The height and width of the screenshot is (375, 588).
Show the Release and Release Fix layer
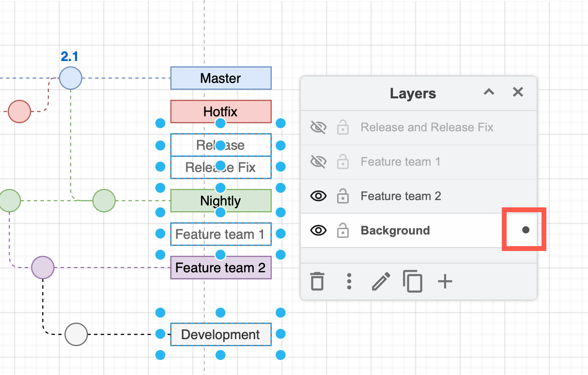318,127
